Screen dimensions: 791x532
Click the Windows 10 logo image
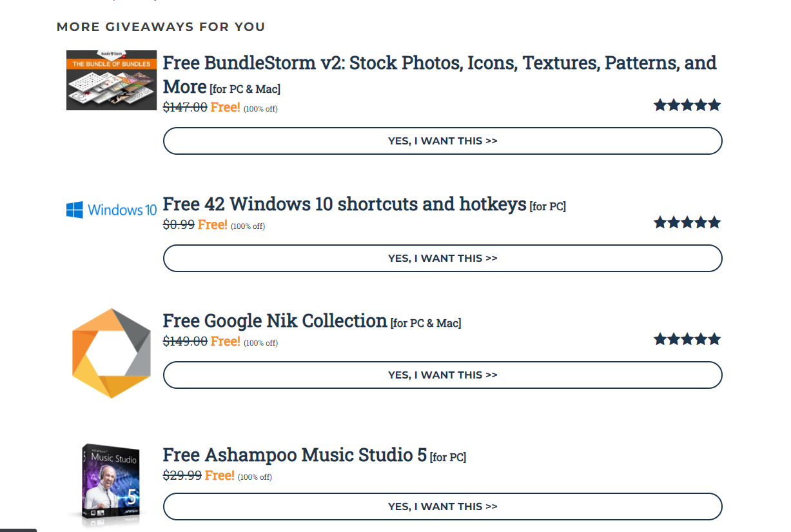[x=112, y=210]
